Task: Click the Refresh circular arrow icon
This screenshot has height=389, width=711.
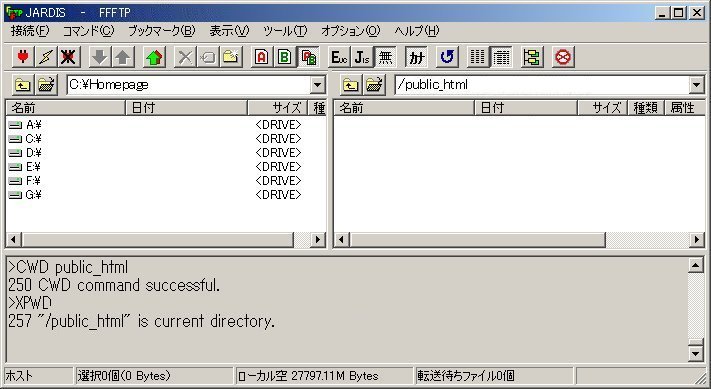Action: (x=447, y=57)
